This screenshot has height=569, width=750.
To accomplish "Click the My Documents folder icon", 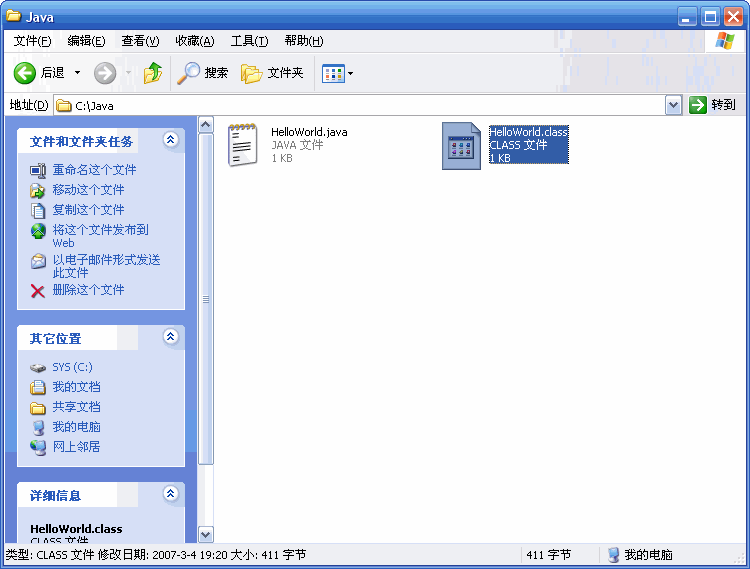I will (x=38, y=387).
